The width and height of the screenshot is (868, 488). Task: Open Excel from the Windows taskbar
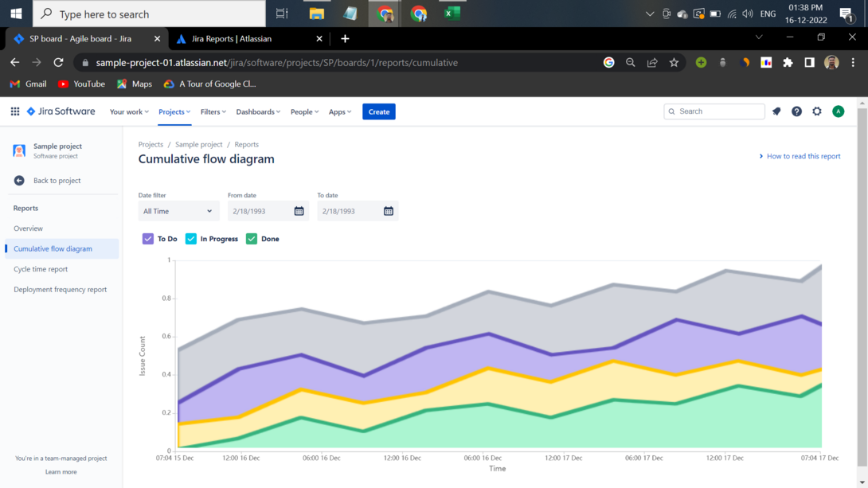[452, 13]
